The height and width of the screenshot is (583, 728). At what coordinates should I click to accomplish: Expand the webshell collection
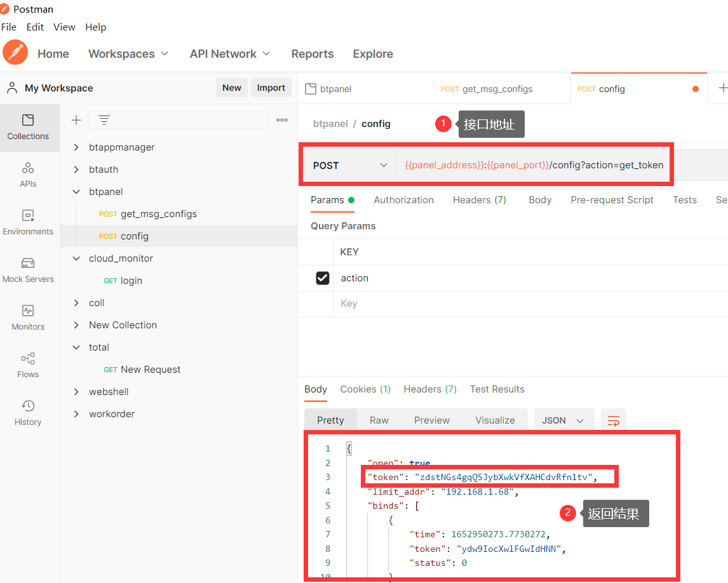point(76,392)
